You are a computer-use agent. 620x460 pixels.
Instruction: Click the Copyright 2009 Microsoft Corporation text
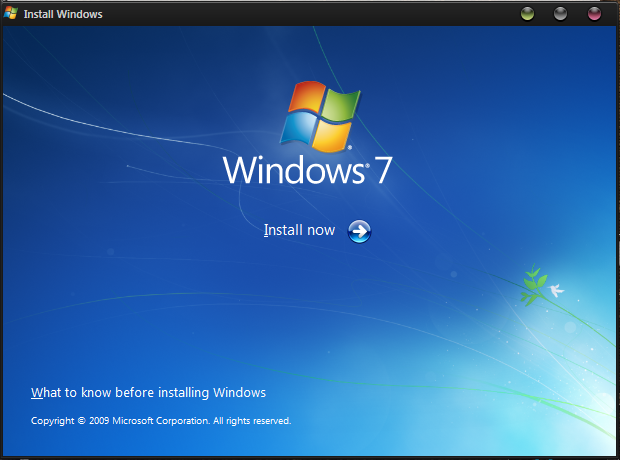(x=161, y=421)
